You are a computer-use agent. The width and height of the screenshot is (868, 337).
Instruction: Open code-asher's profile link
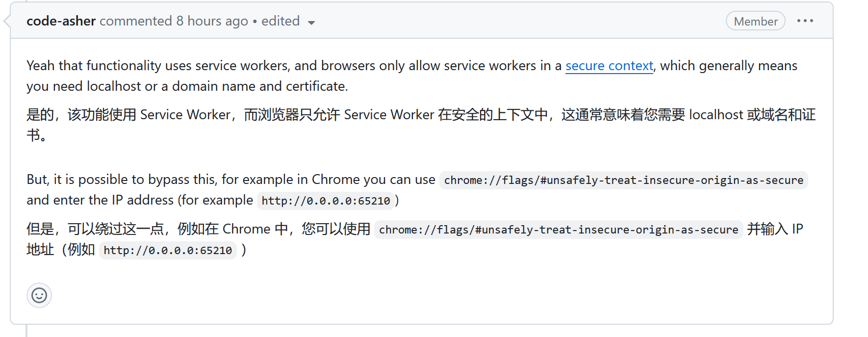click(61, 21)
